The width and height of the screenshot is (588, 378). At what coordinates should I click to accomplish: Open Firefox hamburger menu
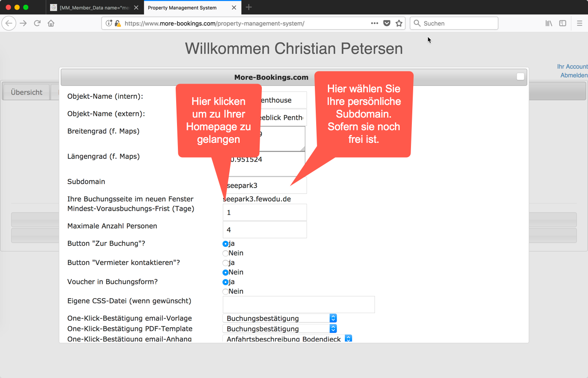point(579,24)
